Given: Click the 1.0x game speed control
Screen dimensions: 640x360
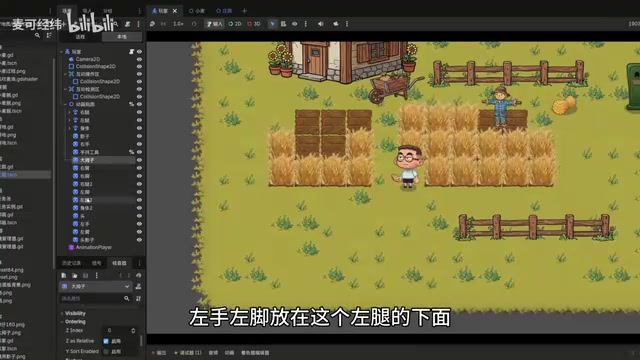Looking at the screenshot, I should point(178,24).
